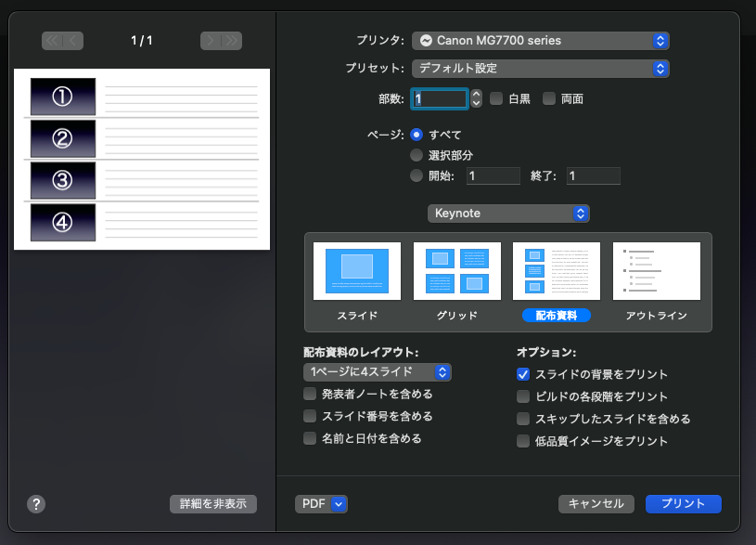Viewport: 756px width, 545px height.
Task: Select the グリッド print layout icon
Action: pyautogui.click(x=456, y=271)
